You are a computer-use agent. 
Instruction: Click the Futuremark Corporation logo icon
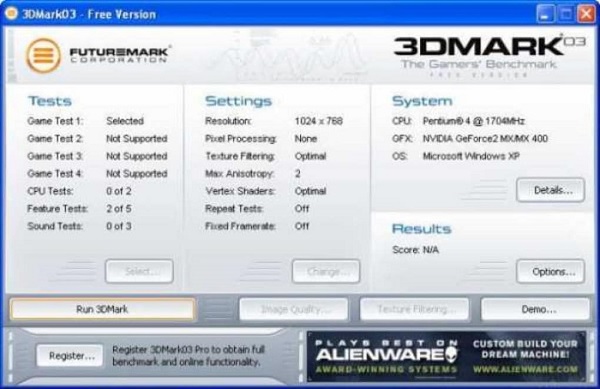pyautogui.click(x=43, y=56)
